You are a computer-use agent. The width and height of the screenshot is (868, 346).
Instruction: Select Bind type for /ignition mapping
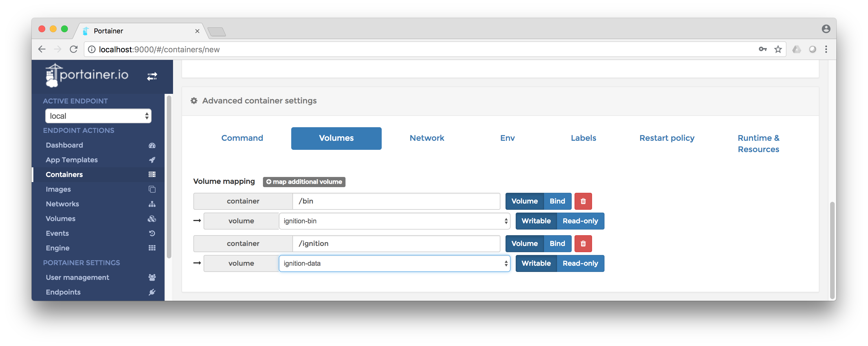(x=557, y=244)
